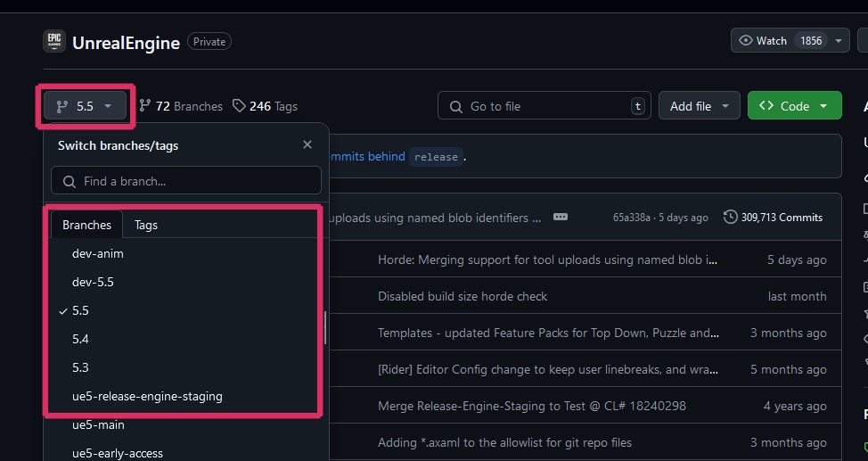Viewport: 868px width, 461px height.
Task: Select the currently checked 5.5 branch
Action: 81,310
